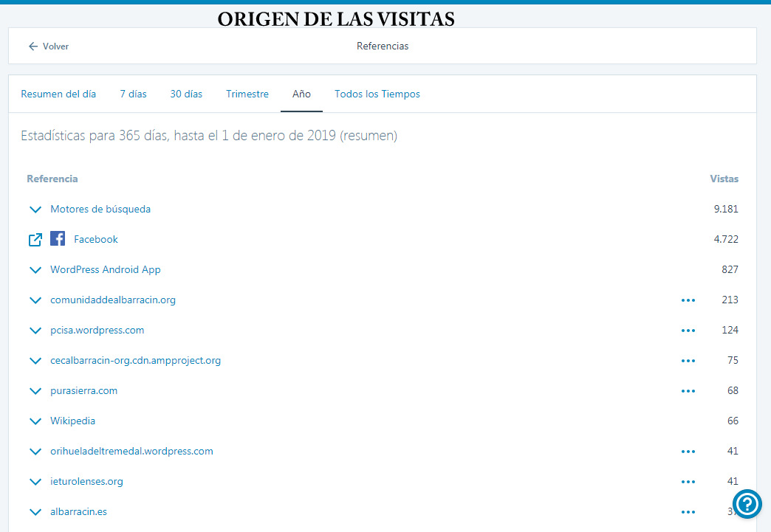Expand the Wikipedia referrer chevron
771x532 pixels.
tap(35, 421)
